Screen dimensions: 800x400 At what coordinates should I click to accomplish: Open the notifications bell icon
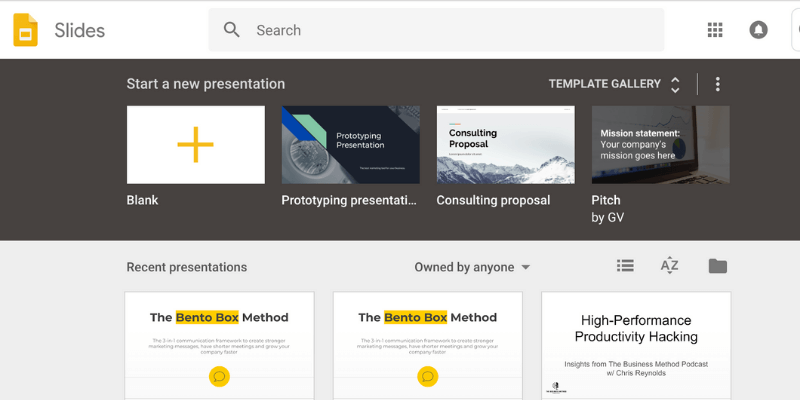(758, 30)
